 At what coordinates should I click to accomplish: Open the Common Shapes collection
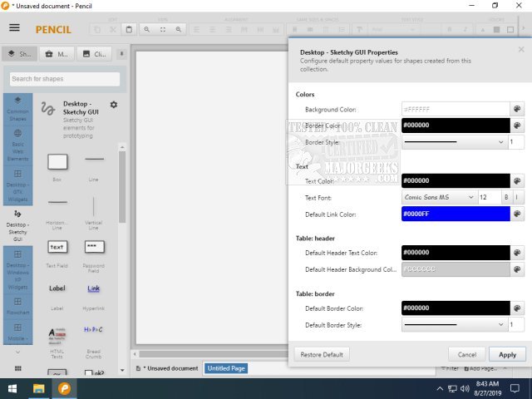click(18, 109)
